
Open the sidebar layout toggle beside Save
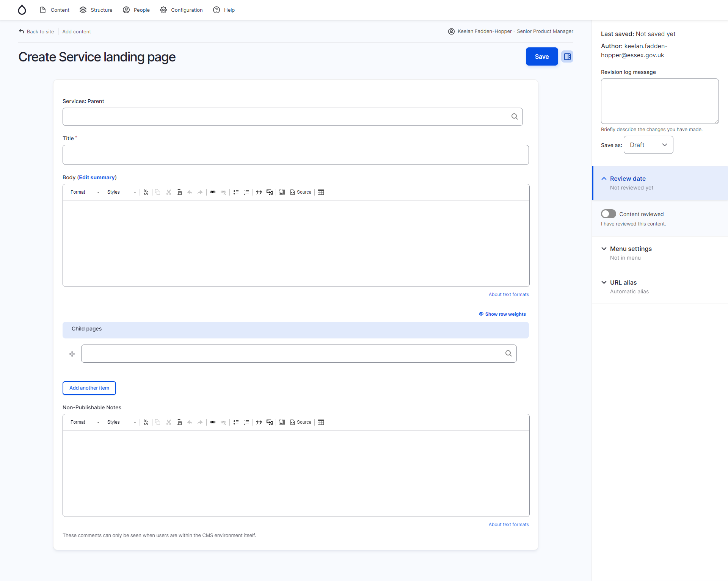click(x=567, y=56)
